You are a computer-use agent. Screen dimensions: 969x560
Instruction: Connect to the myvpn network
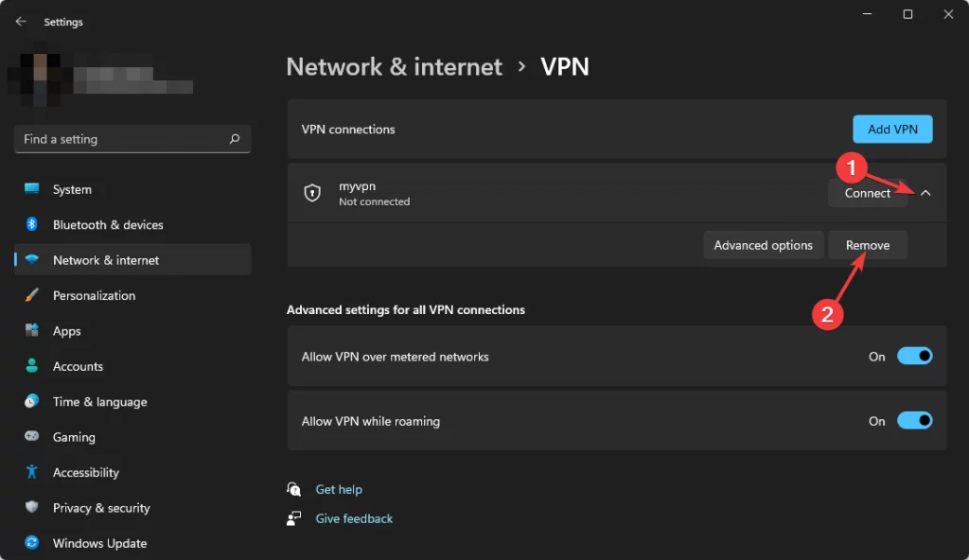867,192
